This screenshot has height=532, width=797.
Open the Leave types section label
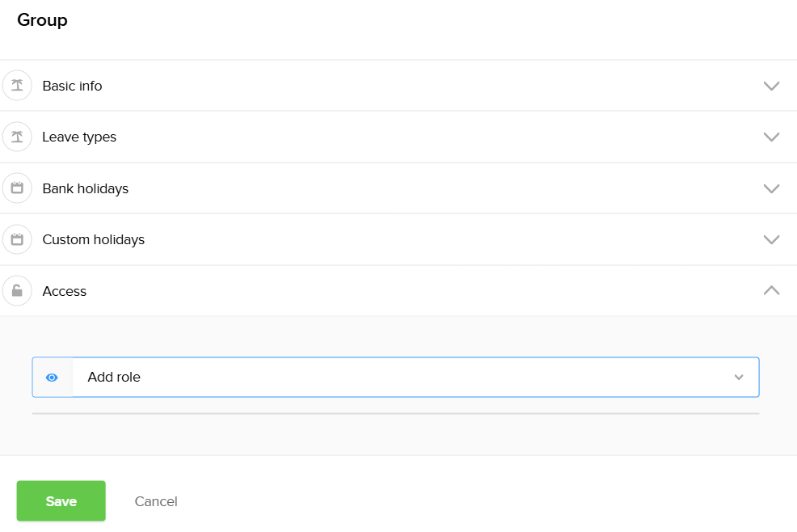click(79, 137)
